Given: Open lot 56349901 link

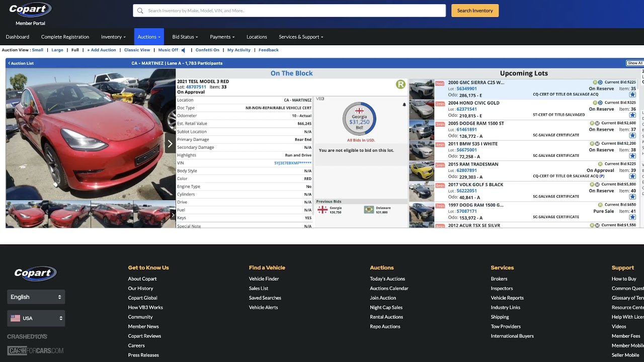Looking at the screenshot, I should (466, 89).
